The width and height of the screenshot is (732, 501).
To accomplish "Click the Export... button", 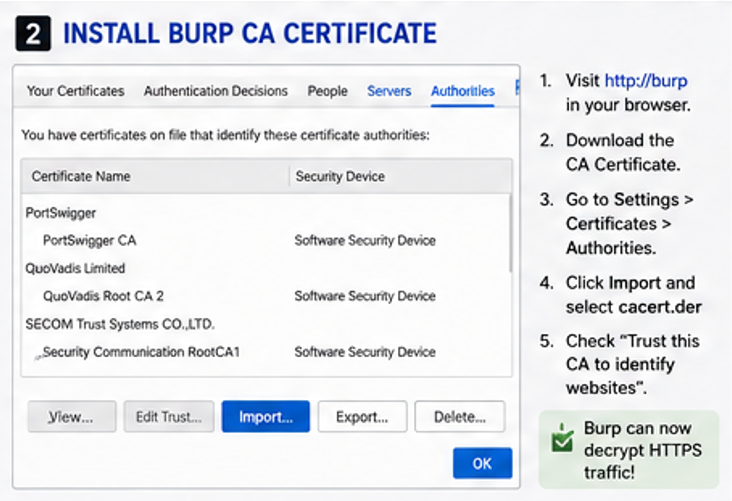I will pyautogui.click(x=362, y=416).
